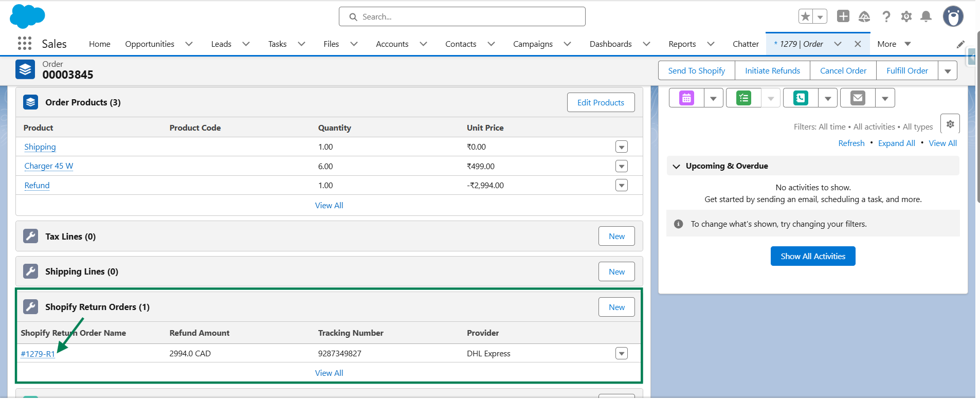Collapse the Upcoming & Overdue section
Image resolution: width=980 pixels, height=400 pixels.
pyautogui.click(x=677, y=166)
